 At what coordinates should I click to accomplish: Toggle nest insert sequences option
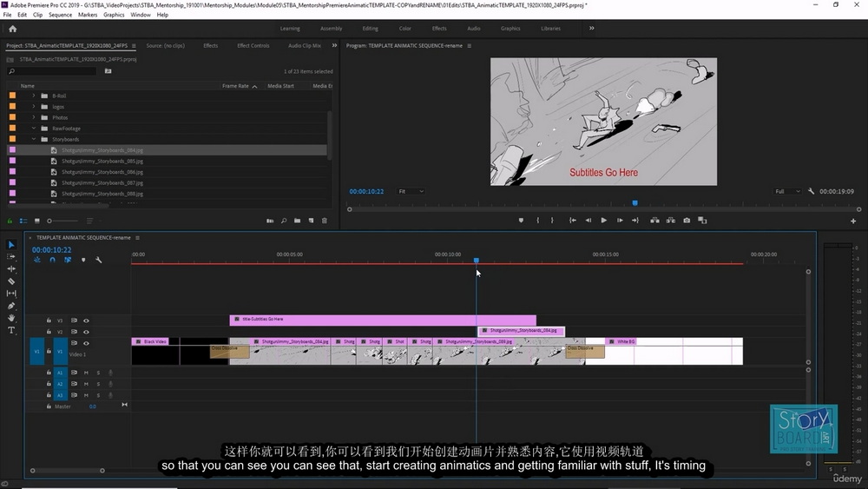point(37,260)
